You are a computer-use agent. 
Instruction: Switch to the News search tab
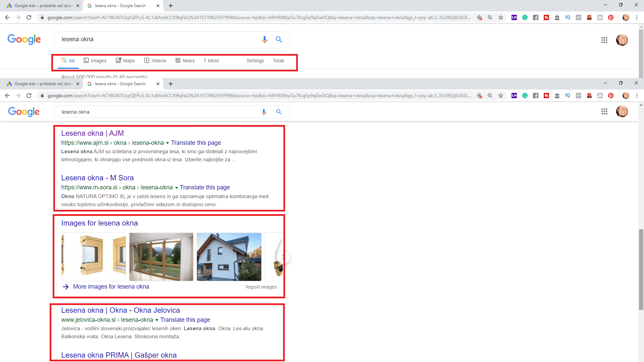pyautogui.click(x=185, y=61)
